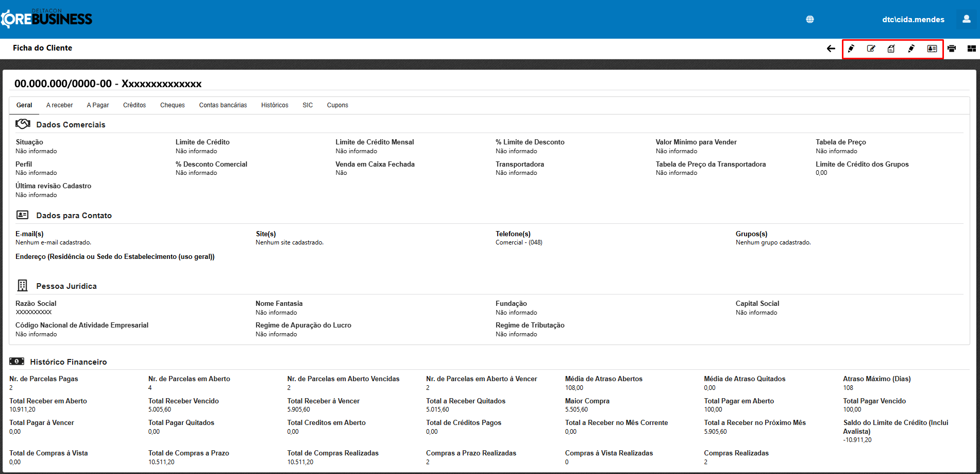980x474 pixels.
Task: Click the document with pencil icon
Action: [891, 48]
